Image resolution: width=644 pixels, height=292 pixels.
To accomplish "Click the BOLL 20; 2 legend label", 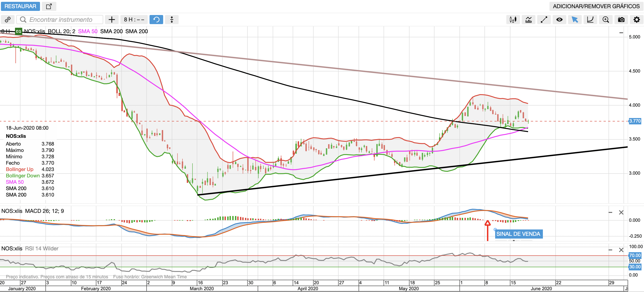I will [61, 31].
